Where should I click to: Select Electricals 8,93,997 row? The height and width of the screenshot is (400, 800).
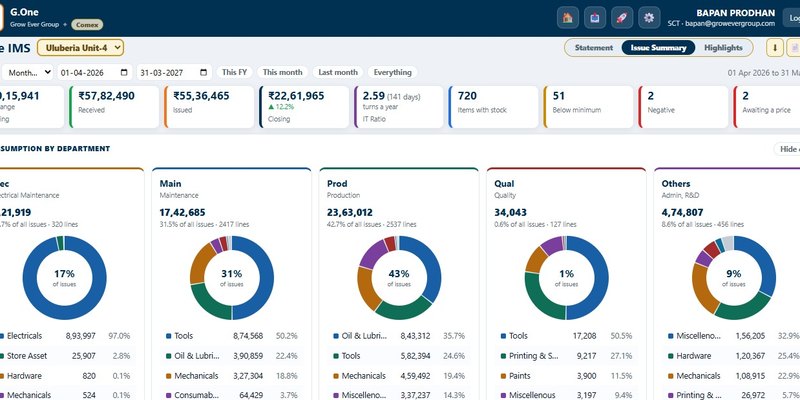tap(68, 336)
